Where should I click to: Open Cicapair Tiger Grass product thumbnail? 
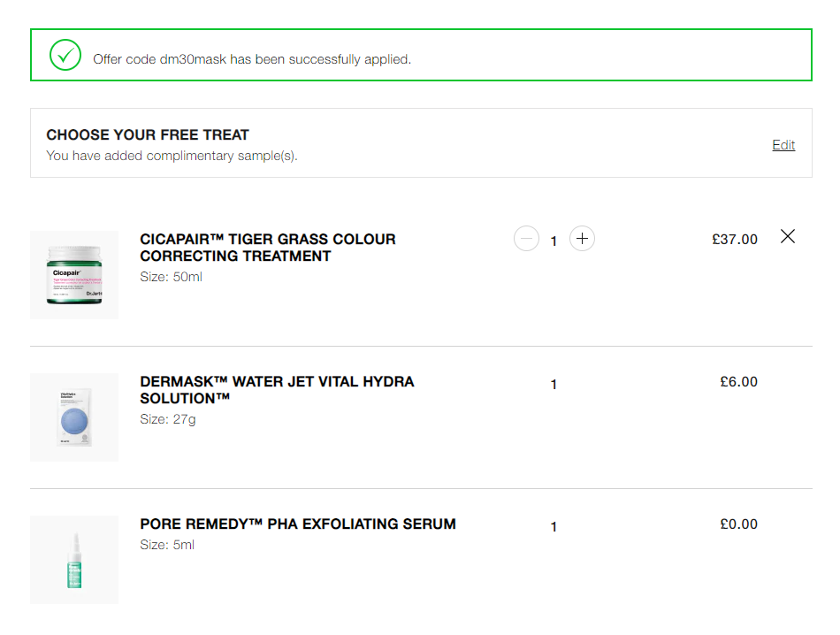click(74, 275)
